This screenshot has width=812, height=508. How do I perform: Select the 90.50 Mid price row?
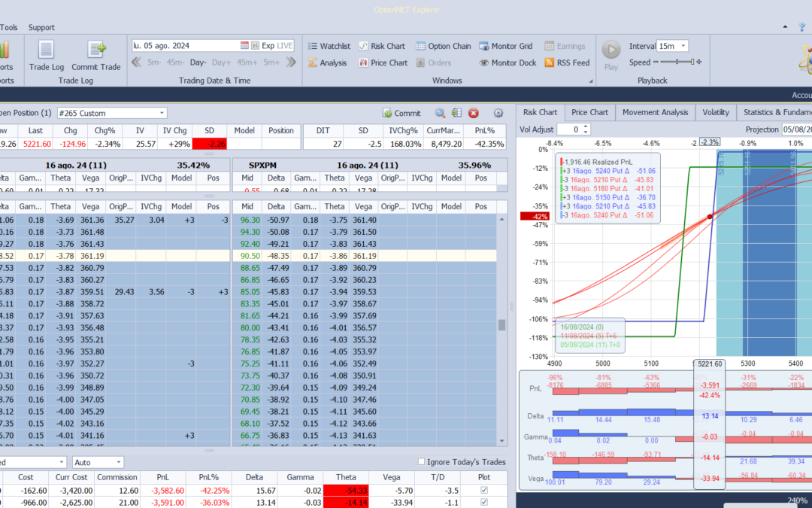[x=364, y=256]
